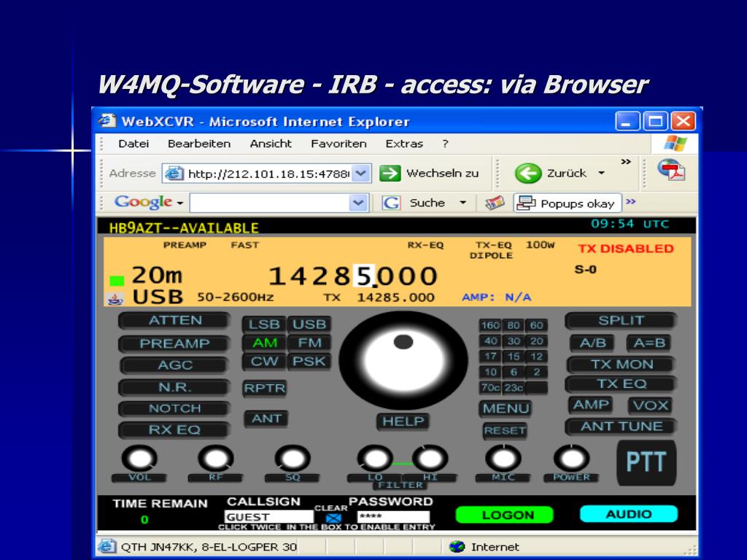
Task: Open the address bar dropdown arrow
Action: pyautogui.click(x=361, y=174)
